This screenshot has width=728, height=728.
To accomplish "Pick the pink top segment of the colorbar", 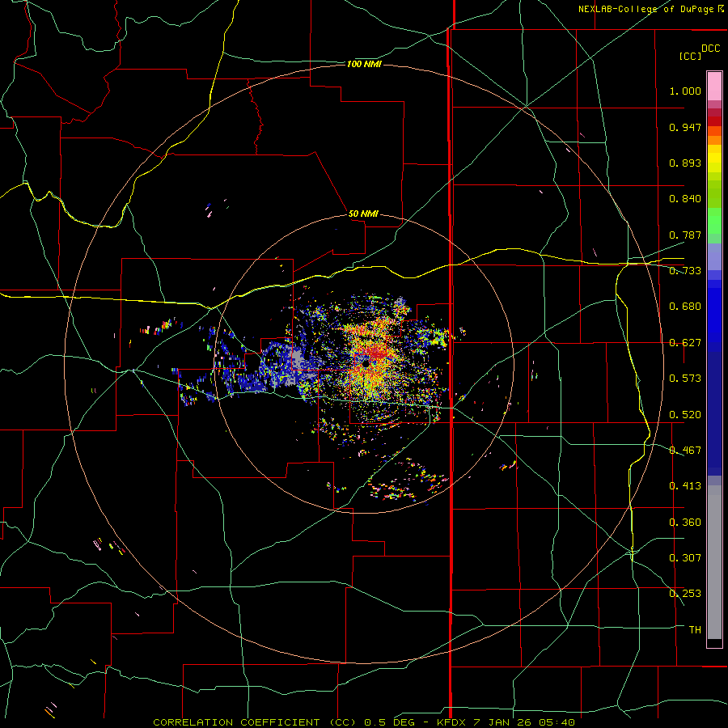I will (714, 86).
